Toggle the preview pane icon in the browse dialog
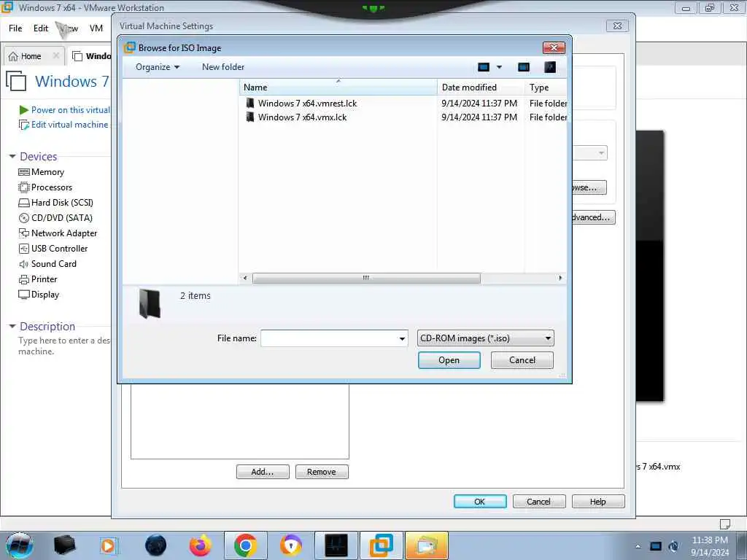The height and width of the screenshot is (560, 747). [524, 67]
